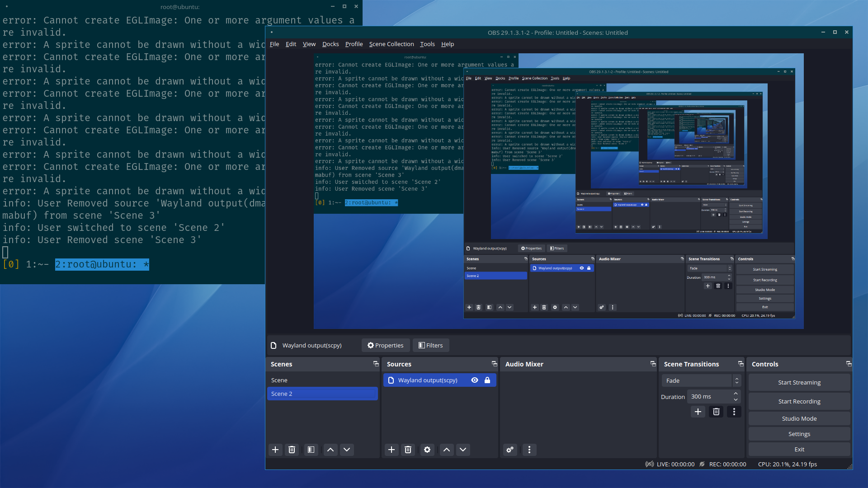
Task: Float the Controls dock icon
Action: pyautogui.click(x=849, y=364)
